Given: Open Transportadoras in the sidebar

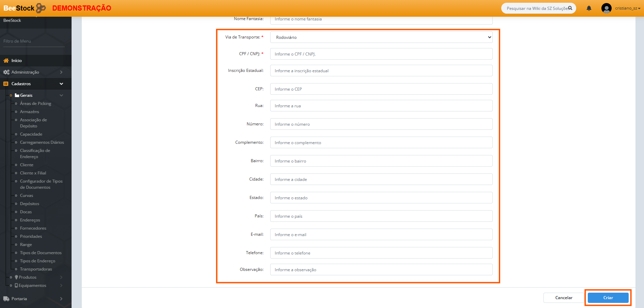Looking at the screenshot, I should [x=36, y=269].
